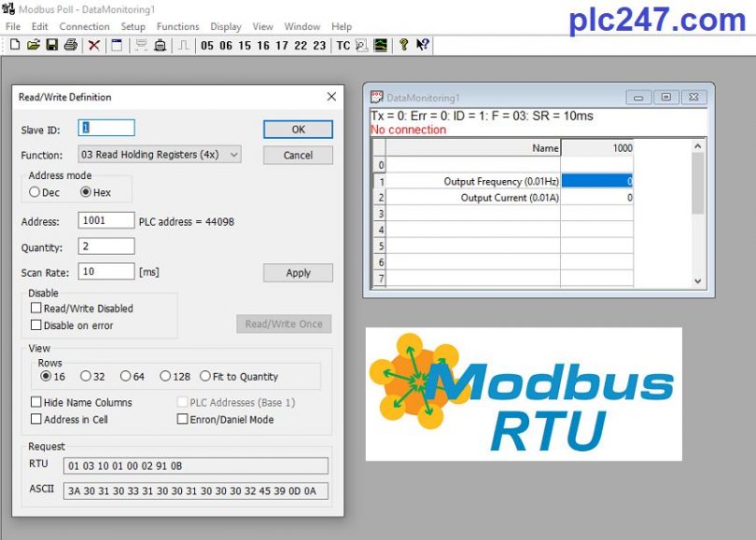Screen dimensions: 756x540
Task: Click the yellow help question mark icon
Action: point(403,46)
